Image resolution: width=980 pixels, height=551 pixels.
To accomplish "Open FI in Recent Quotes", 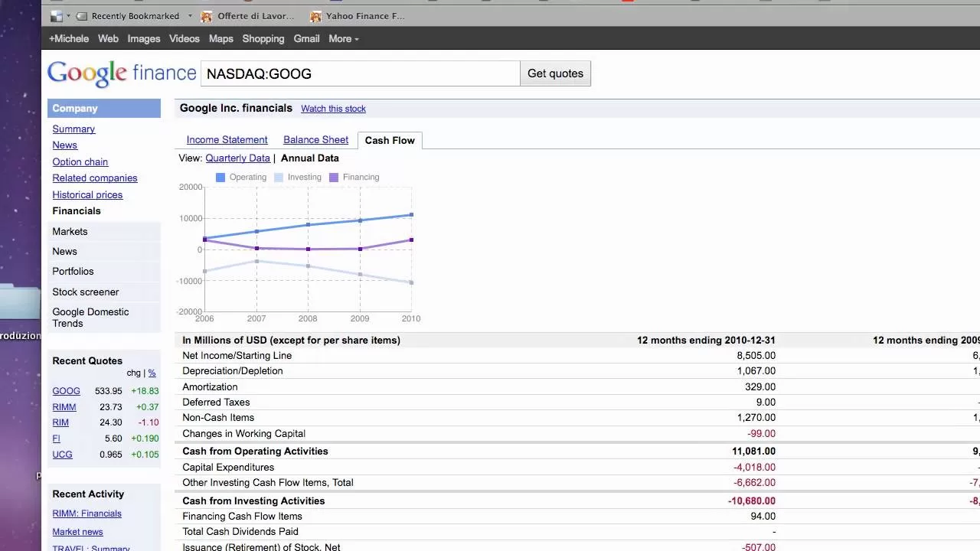I will 56,439.
